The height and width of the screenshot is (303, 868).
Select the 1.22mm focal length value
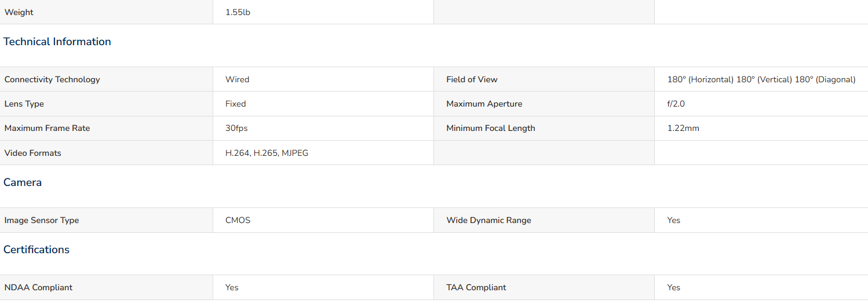(x=683, y=128)
